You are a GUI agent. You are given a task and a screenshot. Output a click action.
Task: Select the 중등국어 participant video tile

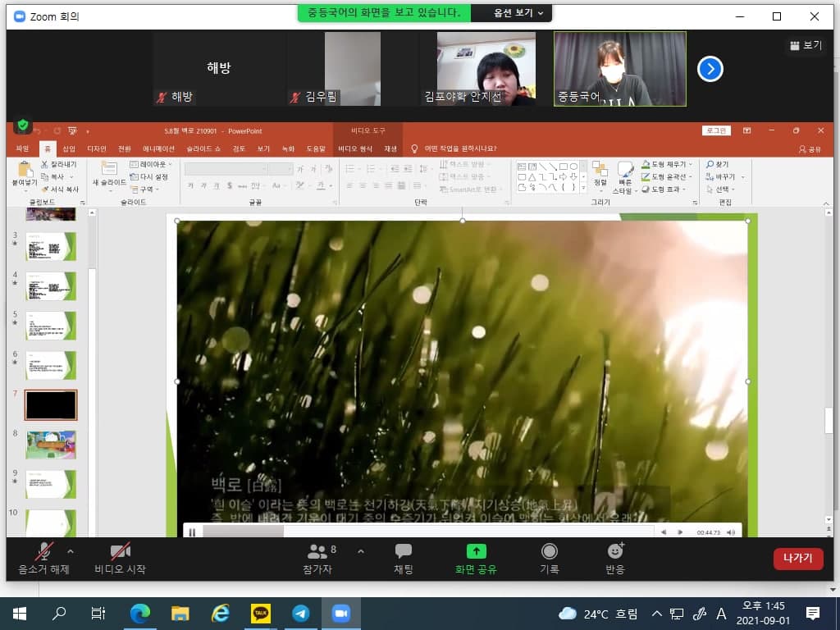coord(620,69)
